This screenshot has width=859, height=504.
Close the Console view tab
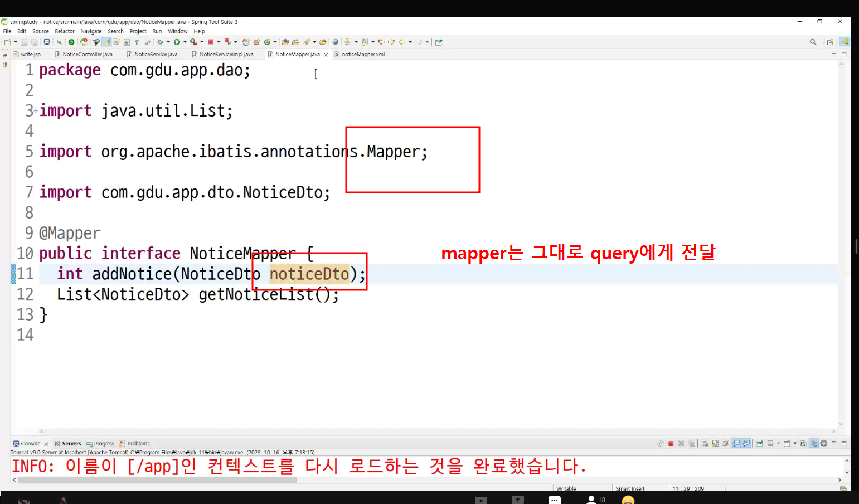pos(46,444)
